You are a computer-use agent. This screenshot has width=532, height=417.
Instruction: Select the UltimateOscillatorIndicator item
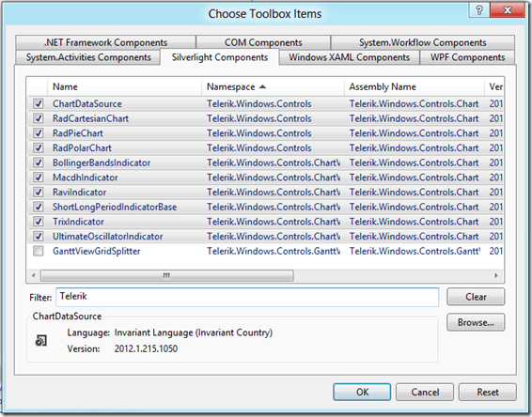[107, 237]
